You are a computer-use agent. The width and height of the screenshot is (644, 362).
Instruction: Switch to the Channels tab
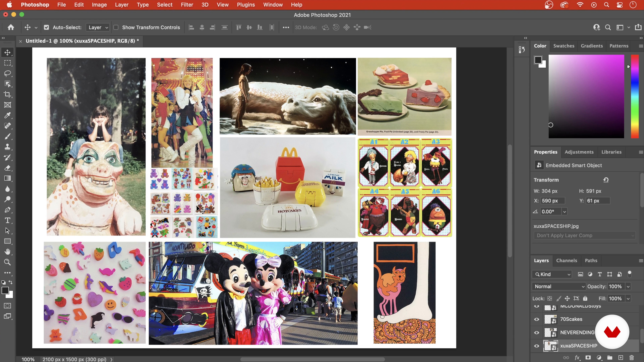click(567, 261)
